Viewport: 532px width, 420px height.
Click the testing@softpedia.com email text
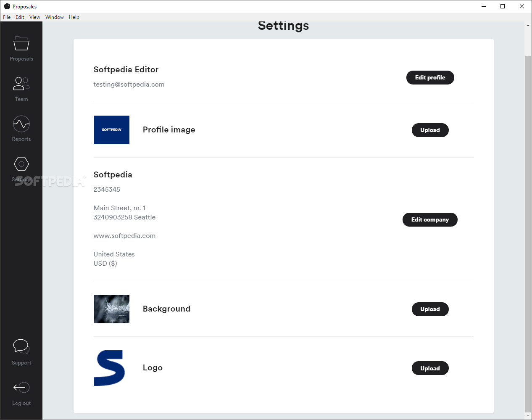pos(129,85)
